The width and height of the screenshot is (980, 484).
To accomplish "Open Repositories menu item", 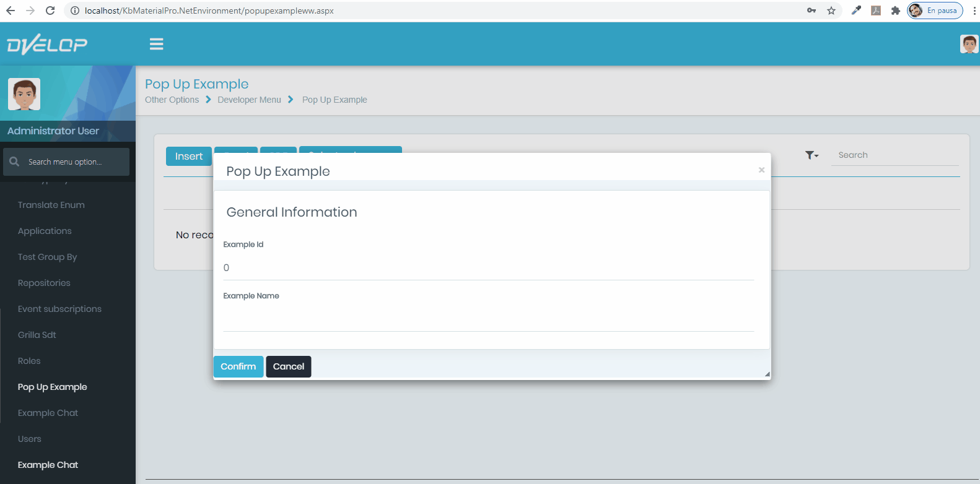I will [x=44, y=283].
